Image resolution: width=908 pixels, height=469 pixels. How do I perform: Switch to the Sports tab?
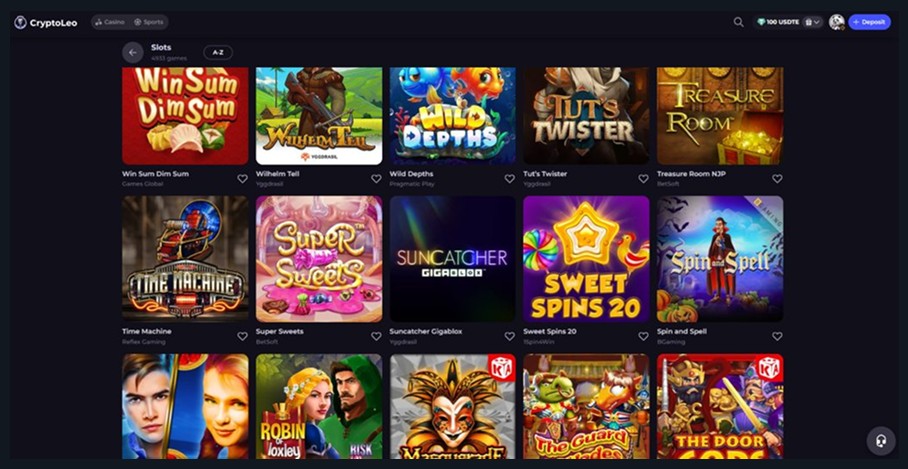pyautogui.click(x=149, y=22)
